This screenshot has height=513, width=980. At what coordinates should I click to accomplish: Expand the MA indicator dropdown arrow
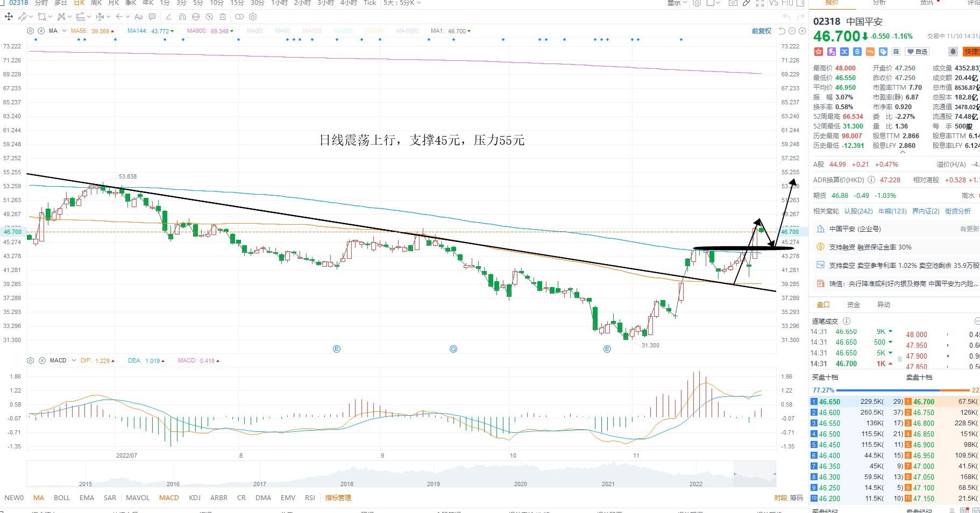coord(64,31)
